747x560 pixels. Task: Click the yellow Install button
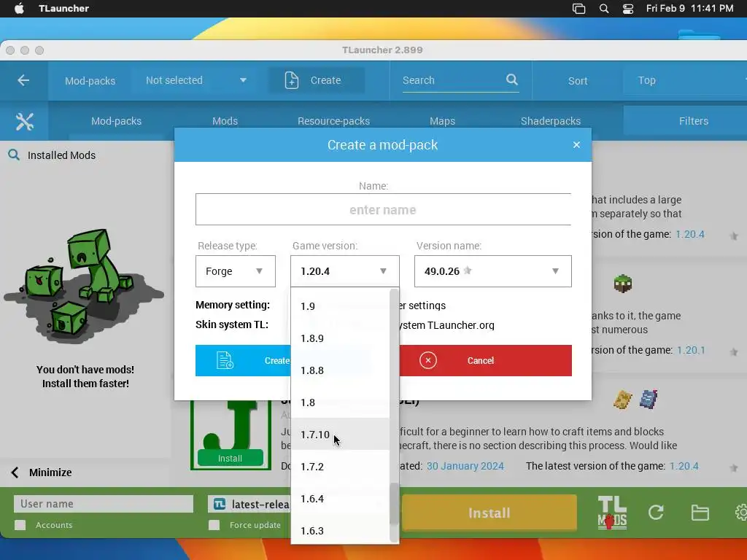pos(489,513)
